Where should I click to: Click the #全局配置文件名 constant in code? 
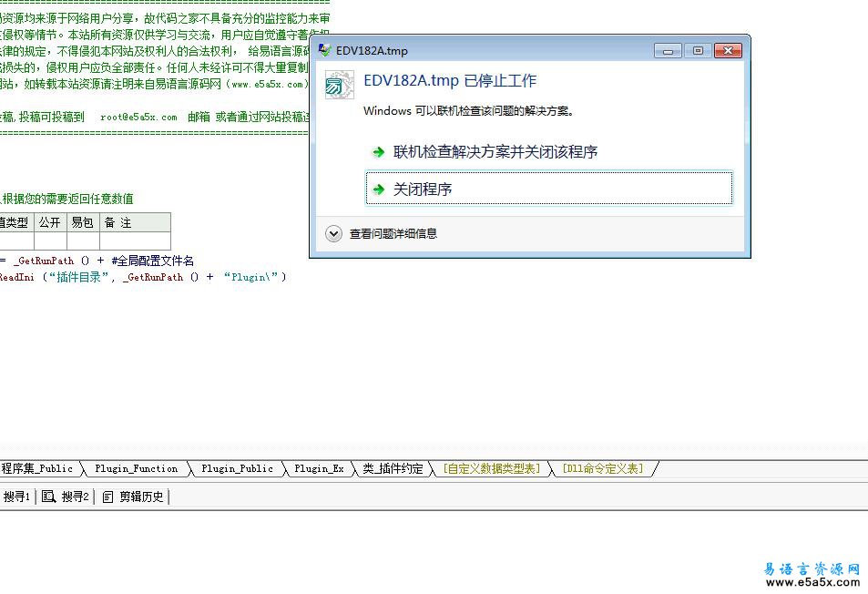pos(153,261)
